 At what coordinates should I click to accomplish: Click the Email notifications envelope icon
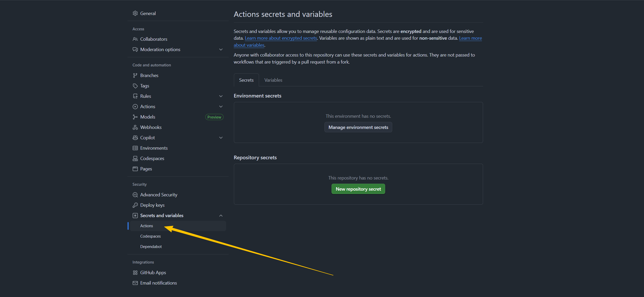(135, 283)
